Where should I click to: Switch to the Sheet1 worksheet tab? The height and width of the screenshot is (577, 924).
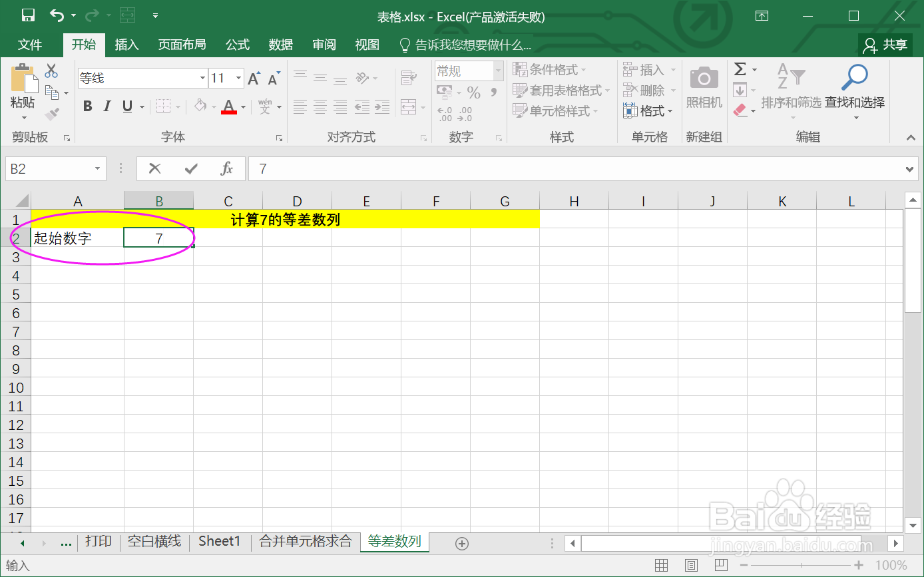tap(220, 541)
